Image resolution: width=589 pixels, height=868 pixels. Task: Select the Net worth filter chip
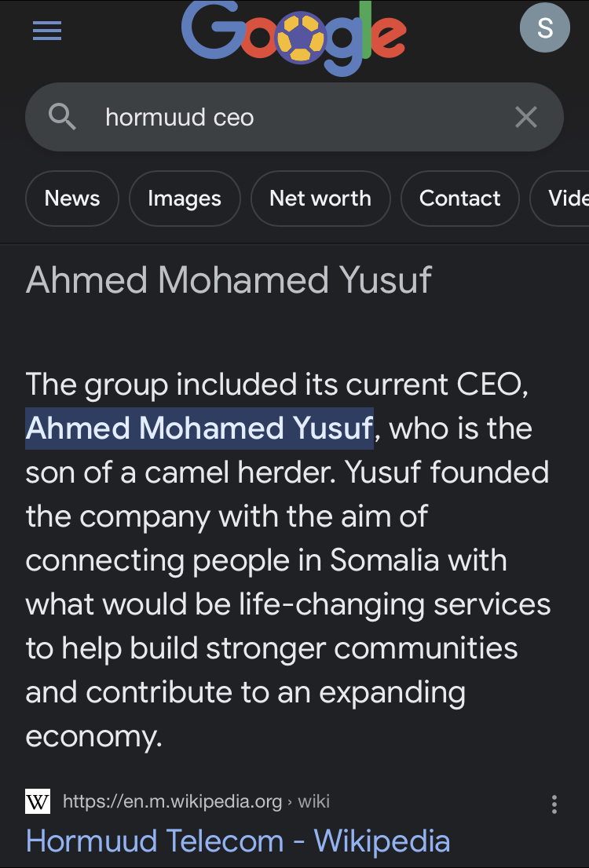click(x=320, y=199)
